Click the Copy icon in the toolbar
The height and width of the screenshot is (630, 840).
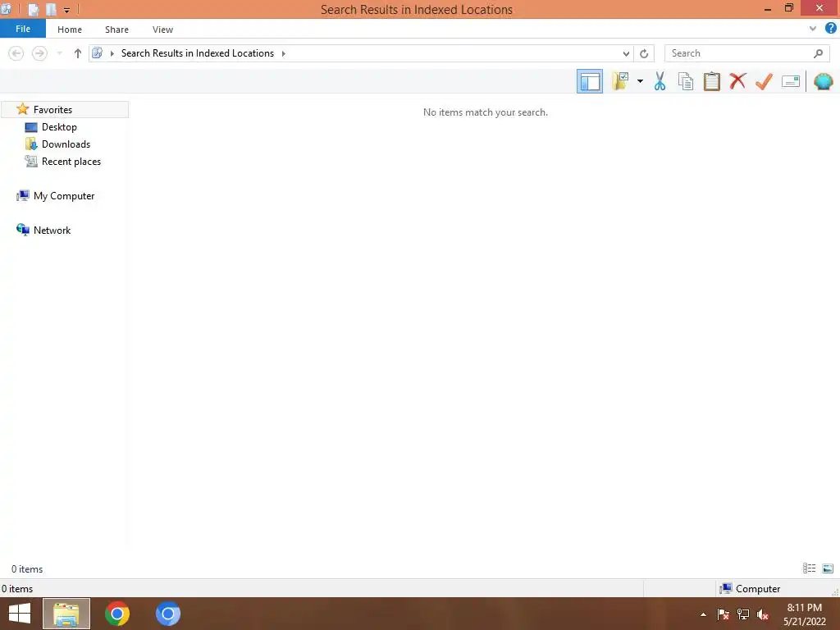pyautogui.click(x=686, y=81)
